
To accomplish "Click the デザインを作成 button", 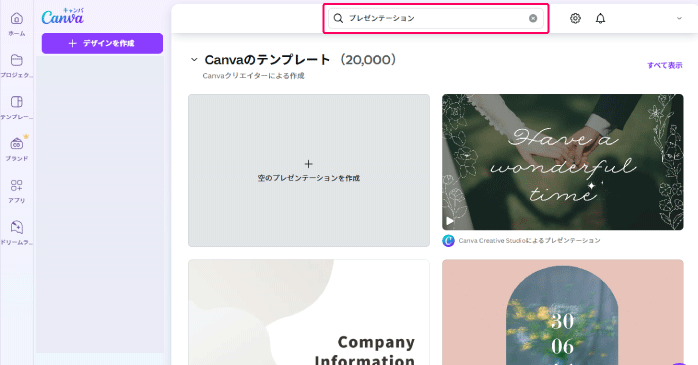I will tap(102, 43).
